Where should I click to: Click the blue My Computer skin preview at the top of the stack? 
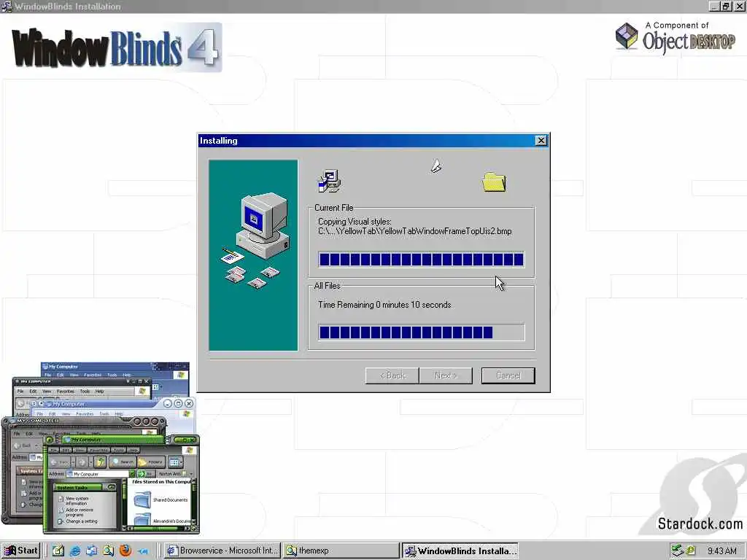point(115,370)
